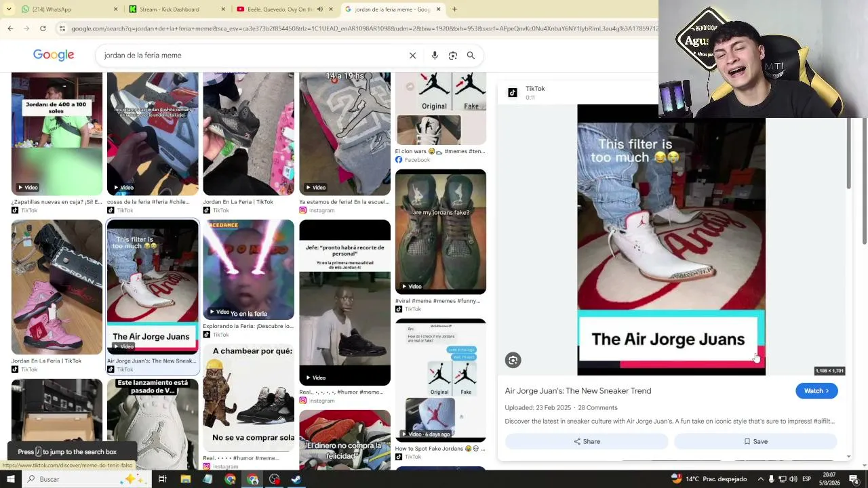Click the '28 Comments' text
868x488 pixels.
coord(597,408)
